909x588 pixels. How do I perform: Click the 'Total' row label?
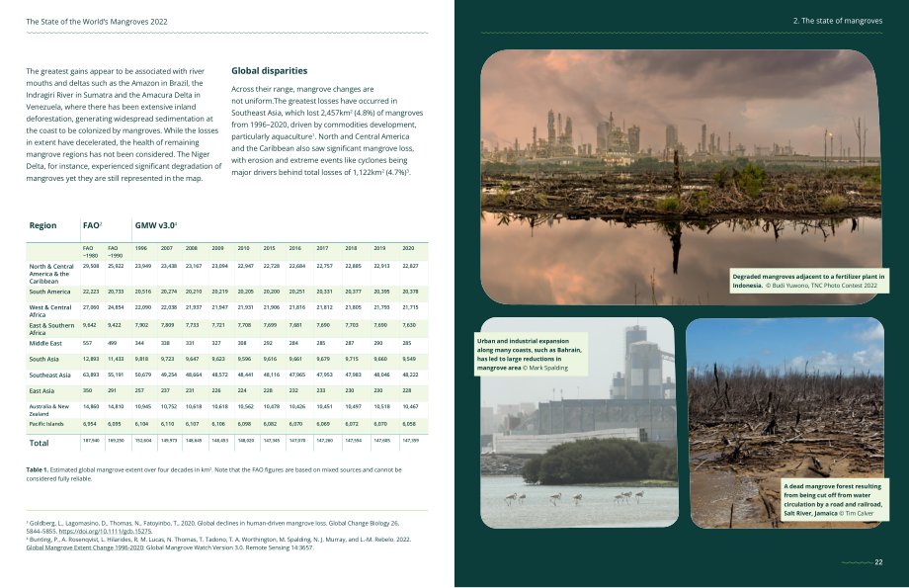click(39, 443)
